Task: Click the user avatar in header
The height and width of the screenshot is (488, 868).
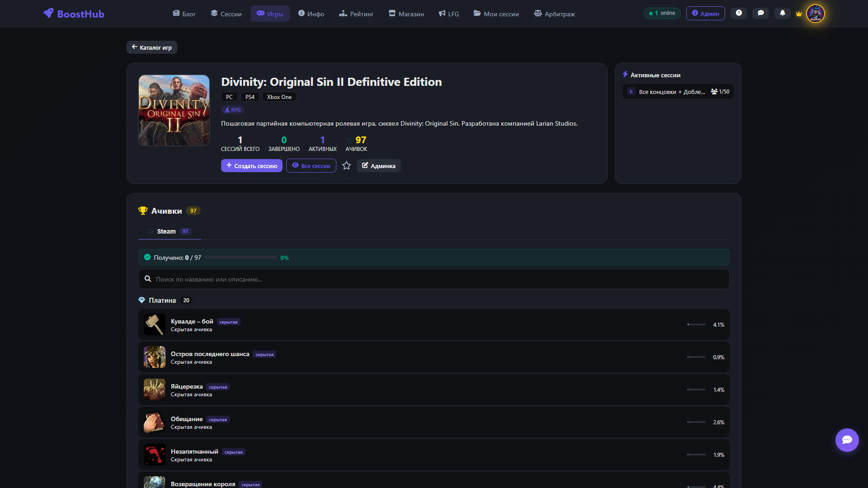Action: tap(816, 14)
